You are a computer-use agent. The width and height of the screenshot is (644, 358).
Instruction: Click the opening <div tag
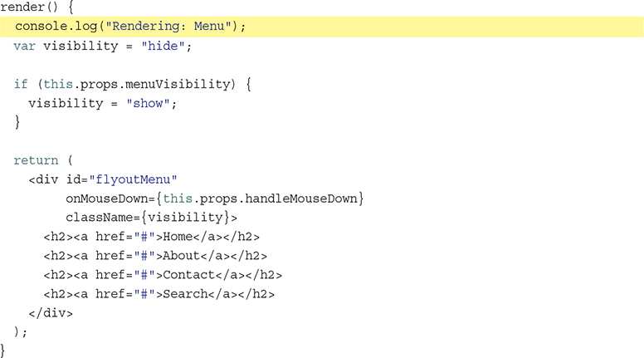pyautogui.click(x=43, y=180)
